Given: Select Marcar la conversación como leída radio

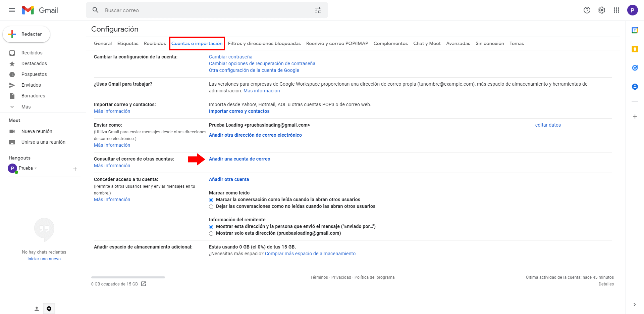Looking at the screenshot, I should click(211, 200).
